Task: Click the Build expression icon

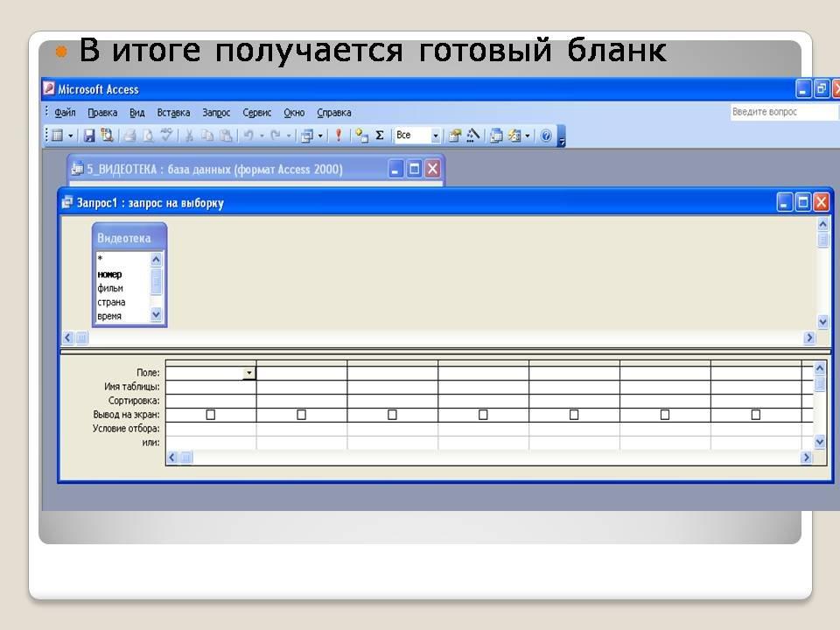Action: 473,136
